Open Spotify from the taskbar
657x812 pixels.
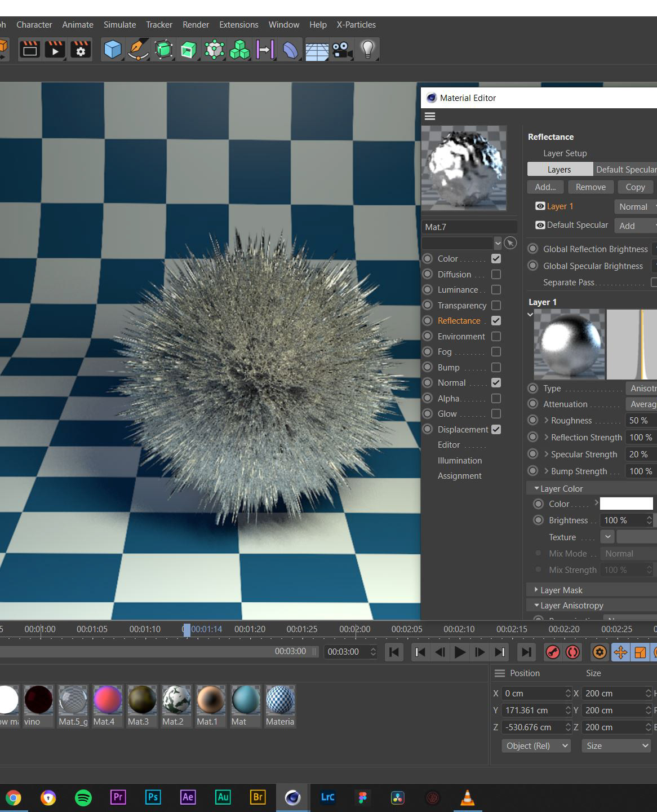(83, 797)
